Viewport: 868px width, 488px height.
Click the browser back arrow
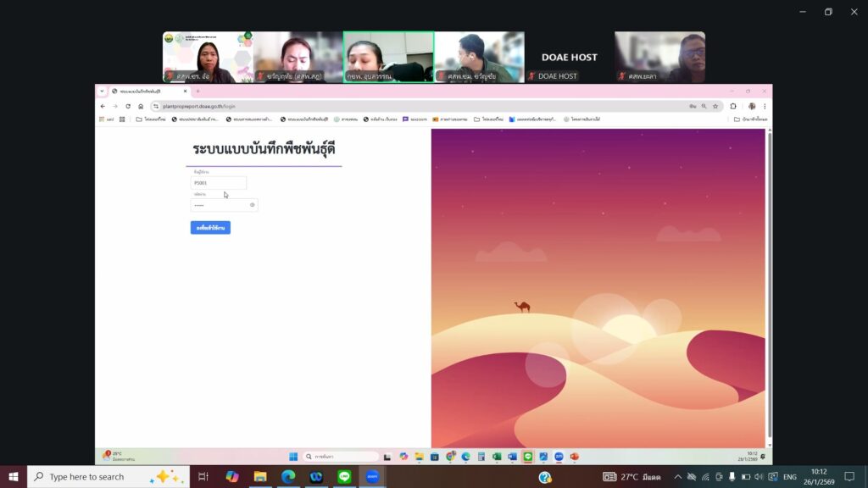pyautogui.click(x=103, y=107)
